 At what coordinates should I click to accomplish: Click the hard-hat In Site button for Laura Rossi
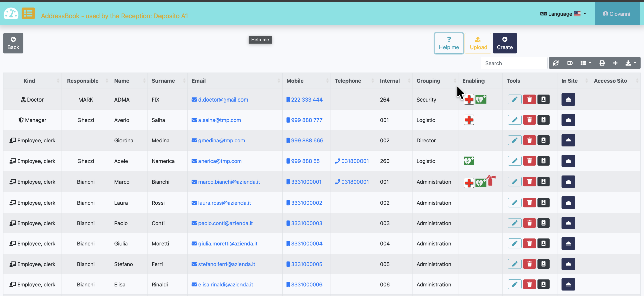coord(569,203)
